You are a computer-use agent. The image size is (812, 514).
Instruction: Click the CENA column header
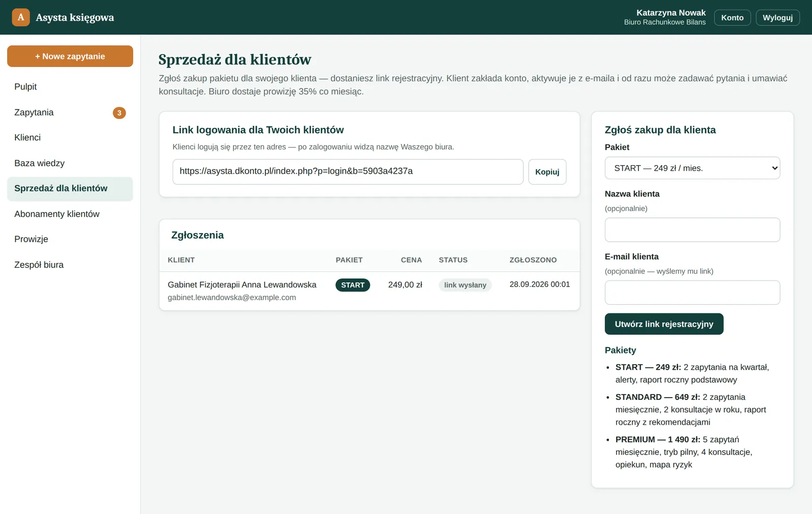coord(411,260)
